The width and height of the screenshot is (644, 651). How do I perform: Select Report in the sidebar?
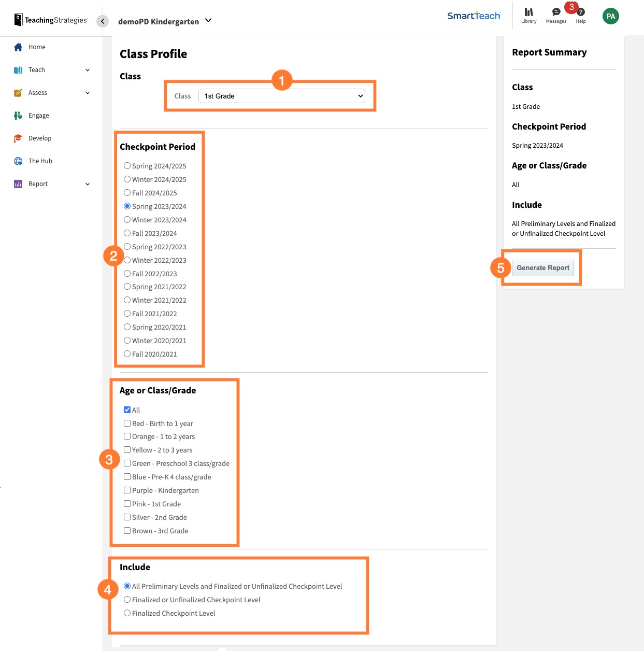click(38, 183)
